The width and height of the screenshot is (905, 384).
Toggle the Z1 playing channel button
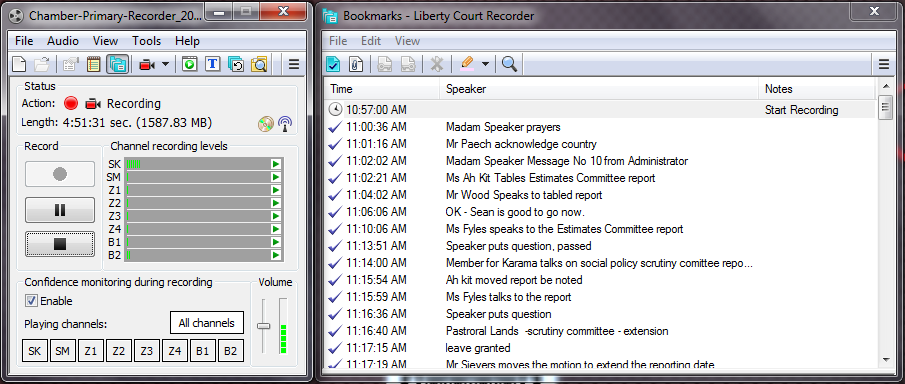[x=91, y=351]
